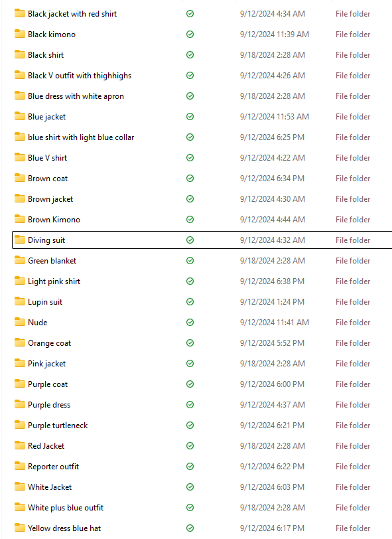This screenshot has height=539, width=392.
Task: Click the Yellow dress blue hat folder icon
Action: [x=20, y=528]
